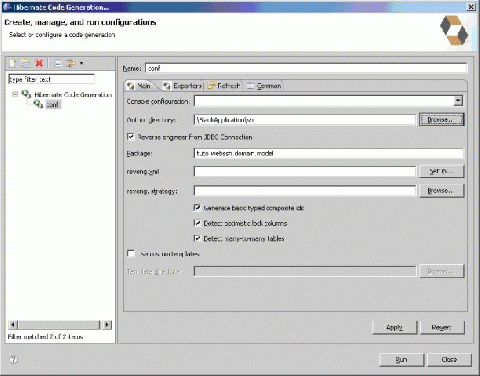The width and height of the screenshot is (480, 376).
Task: Click Setup button for reveng.xml
Action: point(441,171)
